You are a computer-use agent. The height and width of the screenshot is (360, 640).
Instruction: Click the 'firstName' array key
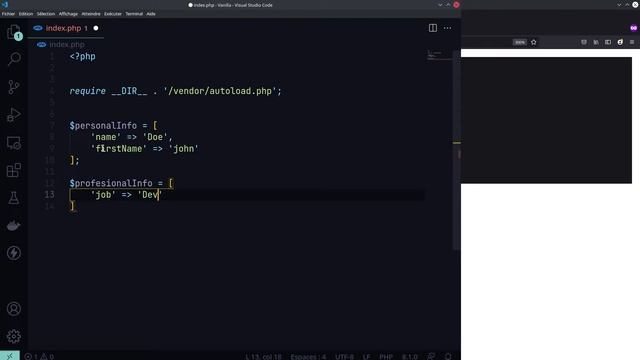[118, 149]
